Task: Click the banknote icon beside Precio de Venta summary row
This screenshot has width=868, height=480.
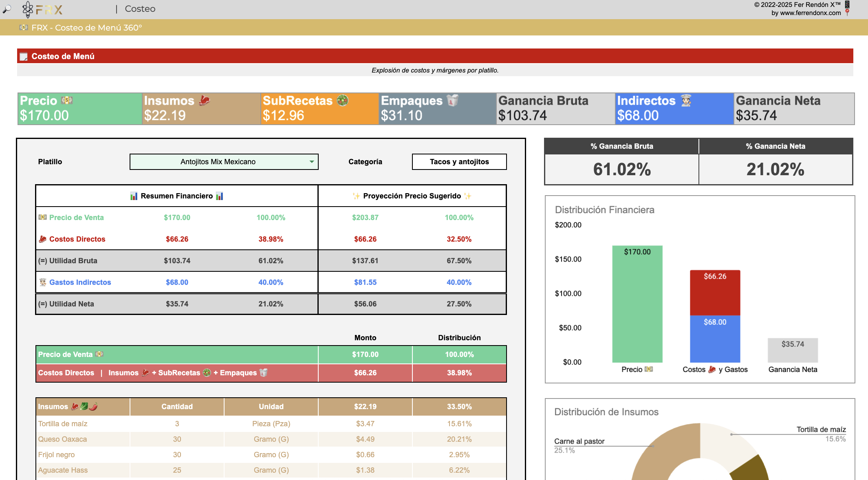Action: click(x=42, y=217)
